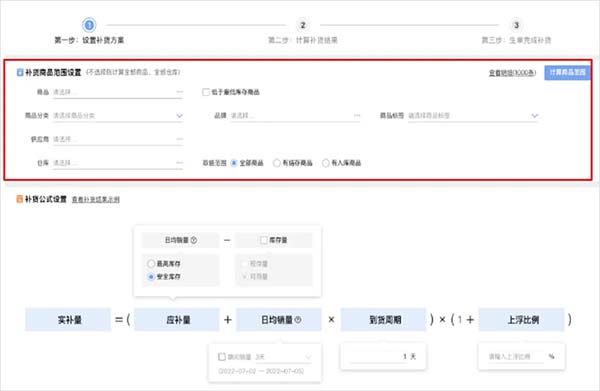Choose the 安全库存 radio option

click(x=151, y=276)
